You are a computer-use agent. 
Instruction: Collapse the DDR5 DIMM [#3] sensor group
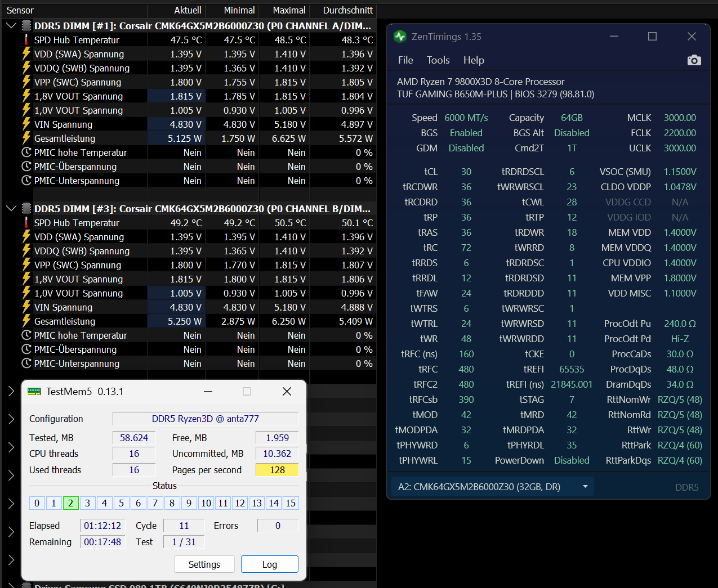point(11,208)
